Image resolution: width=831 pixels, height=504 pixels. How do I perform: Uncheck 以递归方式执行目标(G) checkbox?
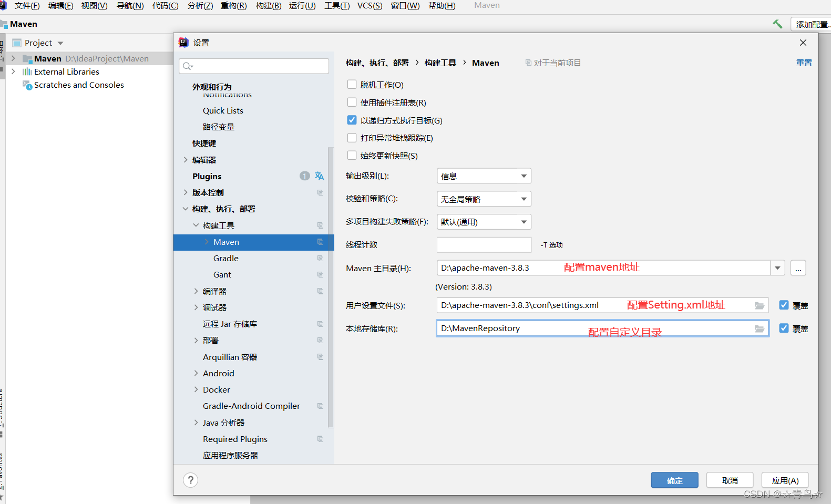coord(352,120)
